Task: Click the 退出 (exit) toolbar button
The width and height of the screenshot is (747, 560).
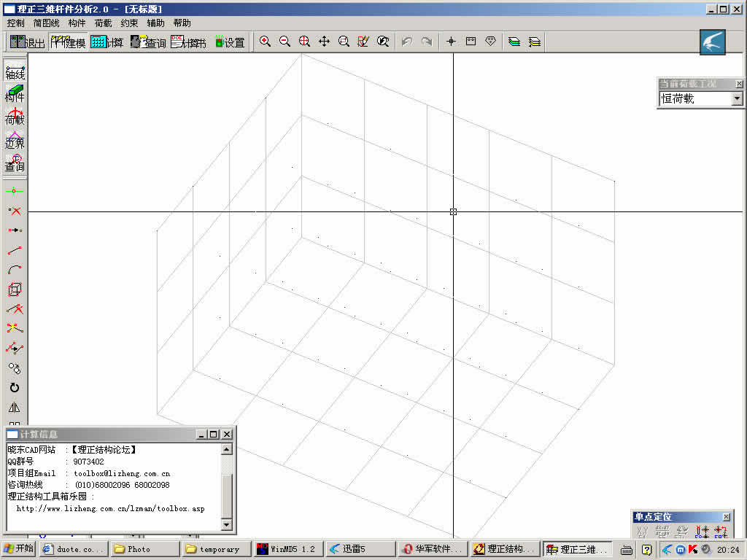Action: [27, 42]
